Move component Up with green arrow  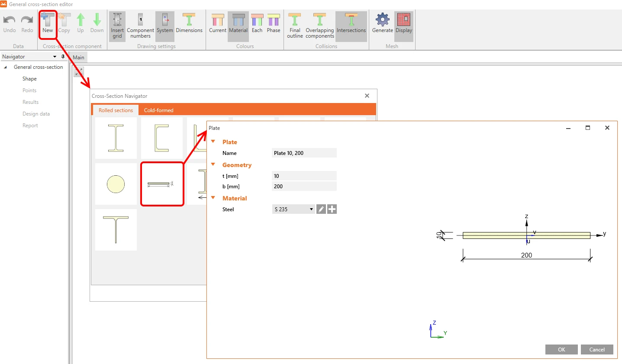[81, 23]
